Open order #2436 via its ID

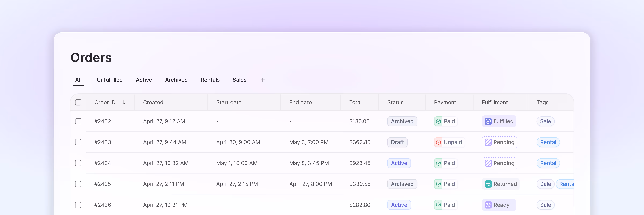[103, 205]
